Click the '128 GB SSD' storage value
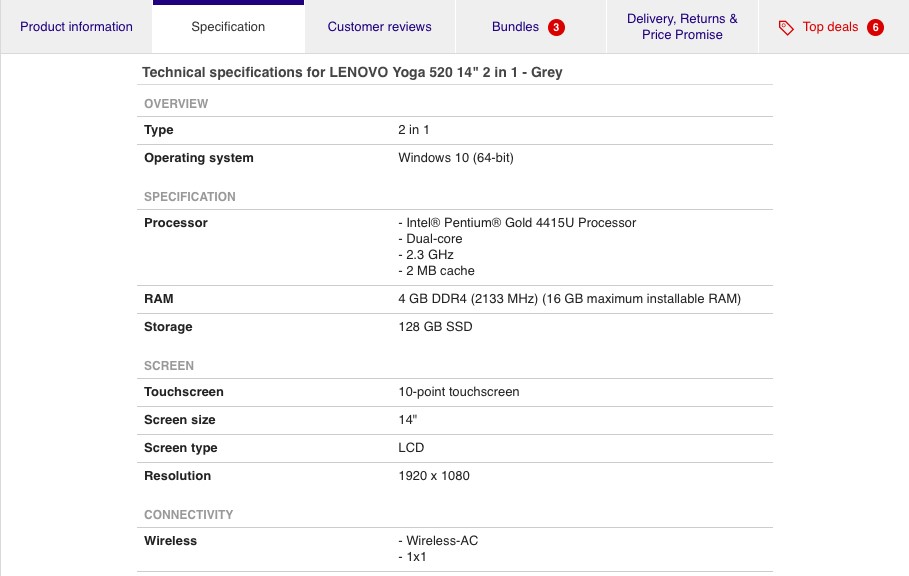 pyautogui.click(x=435, y=327)
